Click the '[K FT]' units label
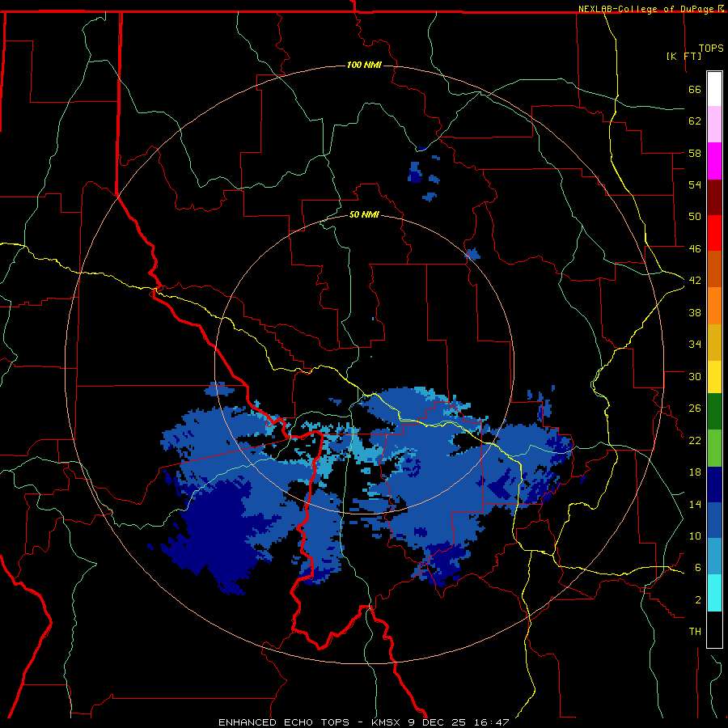The height and width of the screenshot is (728, 728). [684, 56]
